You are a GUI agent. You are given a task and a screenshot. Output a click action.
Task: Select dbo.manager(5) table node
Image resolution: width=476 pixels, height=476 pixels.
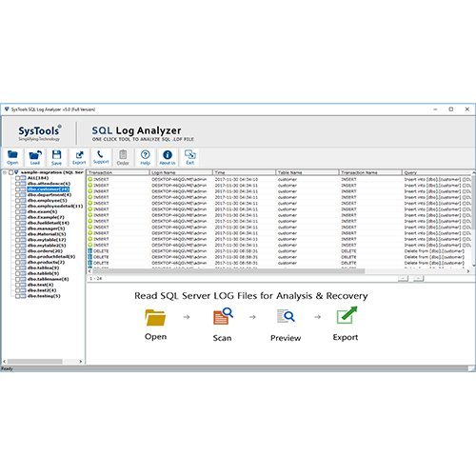[46, 228]
